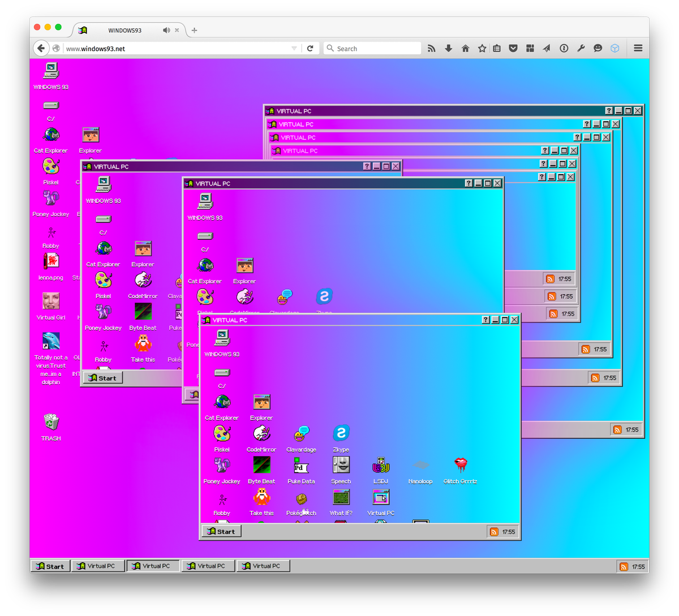
Task: Select the active second Virtual PC taskbar button
Action: tap(153, 566)
